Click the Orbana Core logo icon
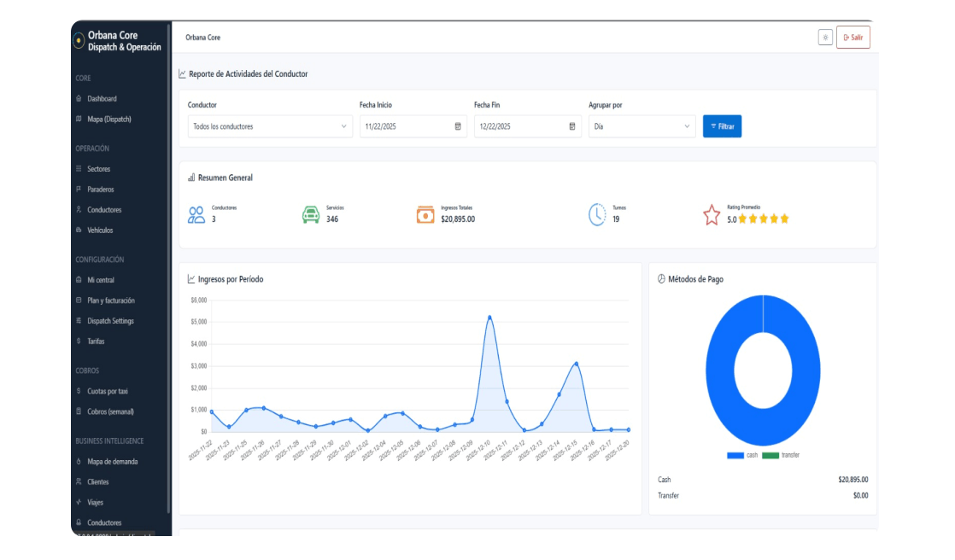 79,40
